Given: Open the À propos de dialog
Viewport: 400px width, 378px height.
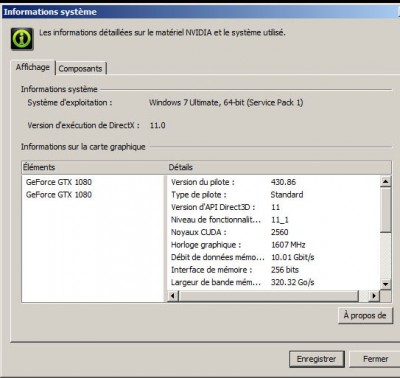Looking at the screenshot, I should (365, 315).
